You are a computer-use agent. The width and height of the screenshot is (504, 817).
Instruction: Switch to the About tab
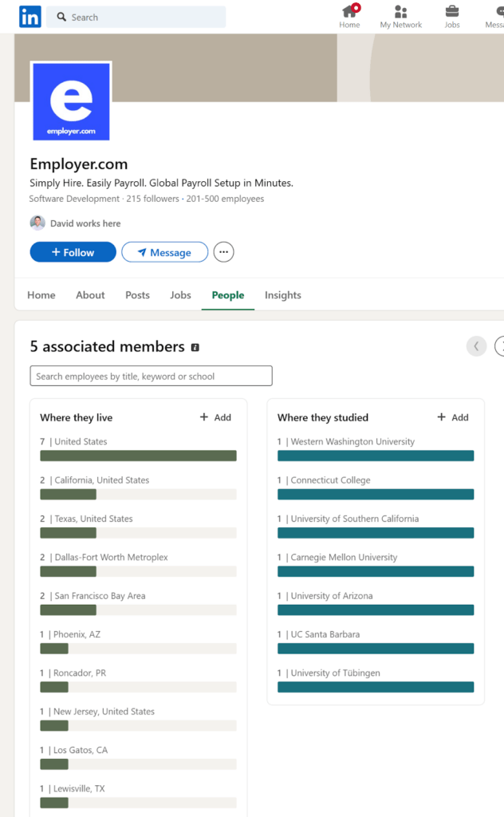coord(90,295)
